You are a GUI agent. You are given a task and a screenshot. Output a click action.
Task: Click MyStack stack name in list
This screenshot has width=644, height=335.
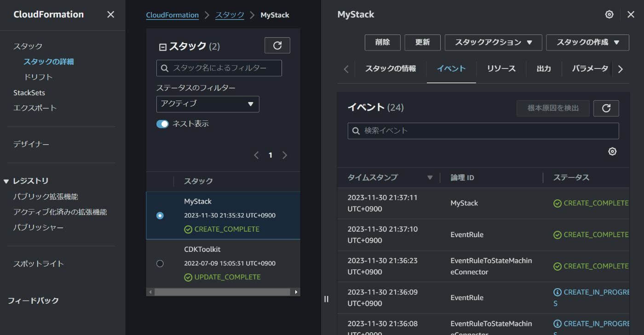coord(198,201)
